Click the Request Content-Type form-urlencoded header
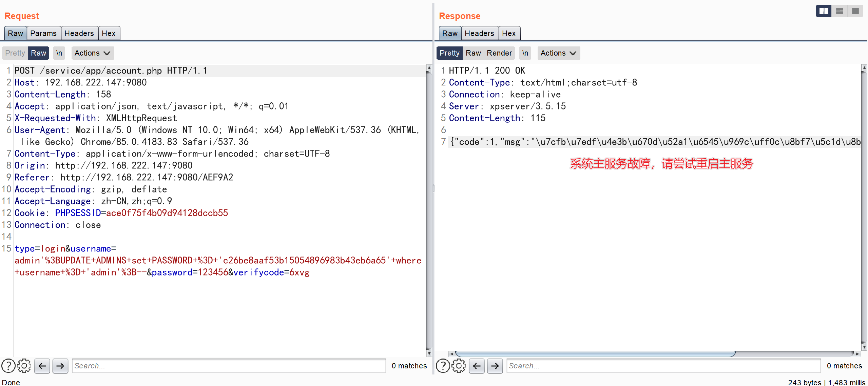868x386 pixels. point(172,154)
